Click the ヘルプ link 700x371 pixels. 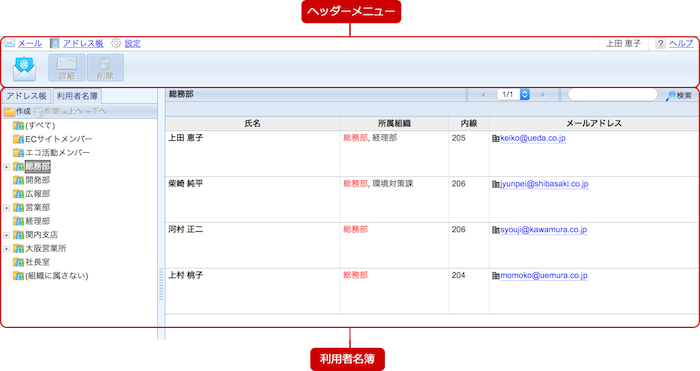point(681,43)
